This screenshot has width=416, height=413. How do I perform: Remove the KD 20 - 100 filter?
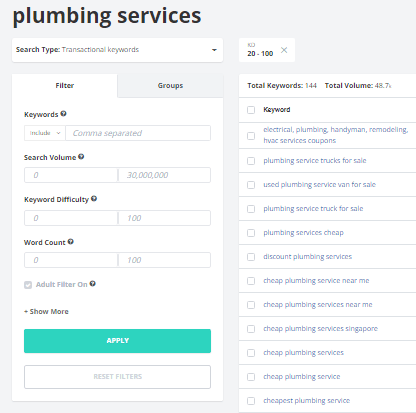coord(284,50)
